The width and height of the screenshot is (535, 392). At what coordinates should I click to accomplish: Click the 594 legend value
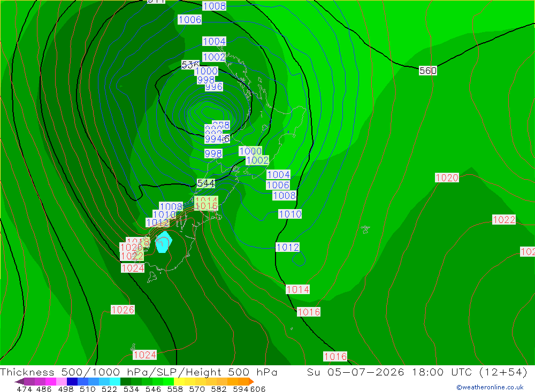(x=241, y=389)
